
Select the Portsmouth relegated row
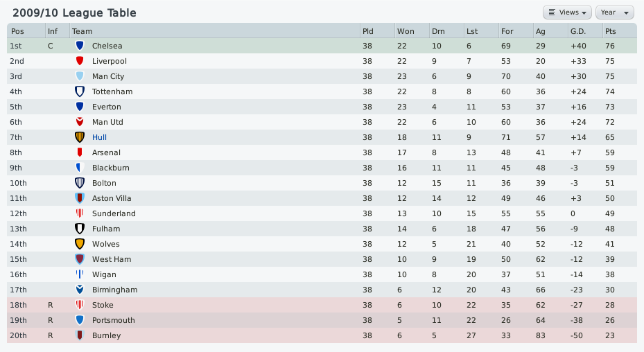click(x=322, y=320)
